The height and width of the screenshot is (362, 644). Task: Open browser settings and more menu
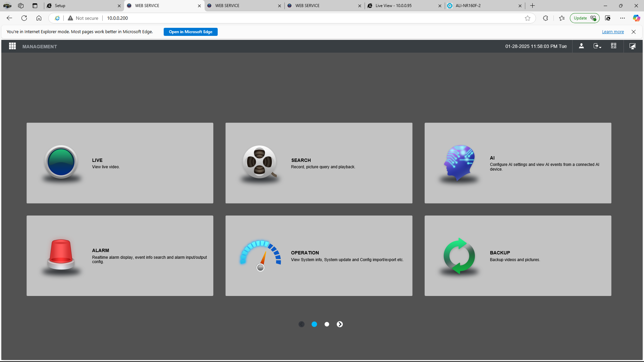click(x=623, y=18)
